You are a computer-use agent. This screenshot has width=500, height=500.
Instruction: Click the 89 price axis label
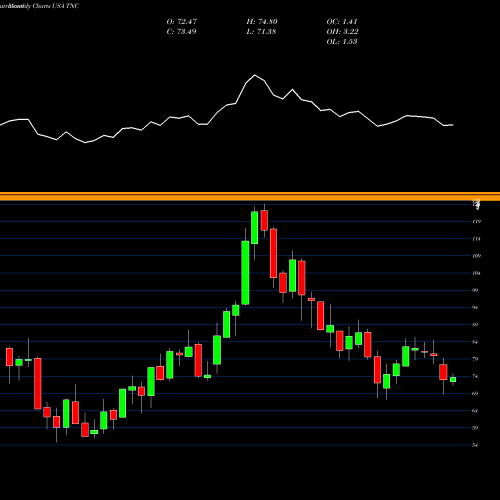click(476, 325)
